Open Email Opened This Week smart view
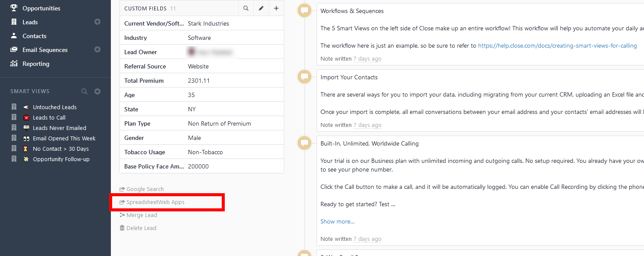644x256 pixels. 64,138
